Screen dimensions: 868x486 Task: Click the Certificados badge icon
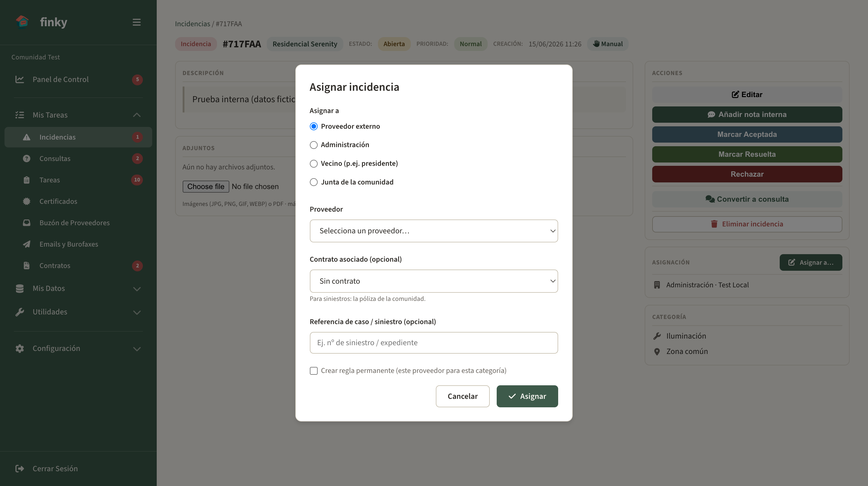[x=27, y=201]
